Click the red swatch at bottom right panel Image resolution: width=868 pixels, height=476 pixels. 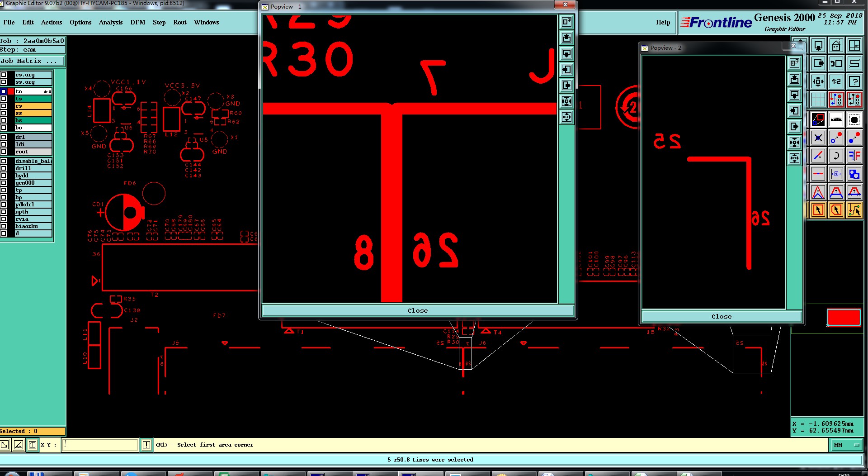844,317
